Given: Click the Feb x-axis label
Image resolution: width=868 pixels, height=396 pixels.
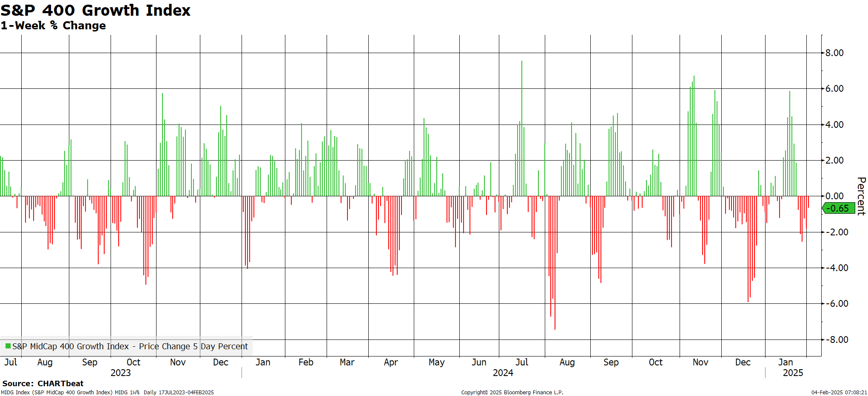Looking at the screenshot, I should coord(306,362).
